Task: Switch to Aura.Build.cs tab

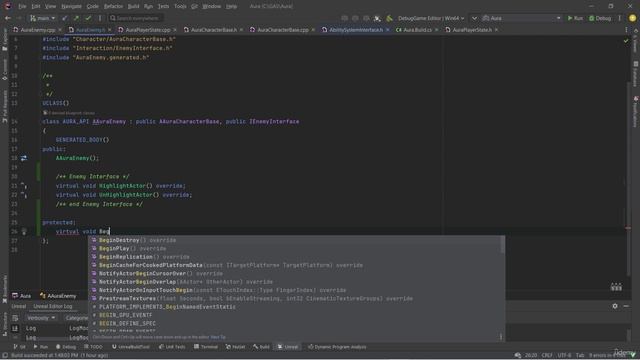Action: point(417,30)
